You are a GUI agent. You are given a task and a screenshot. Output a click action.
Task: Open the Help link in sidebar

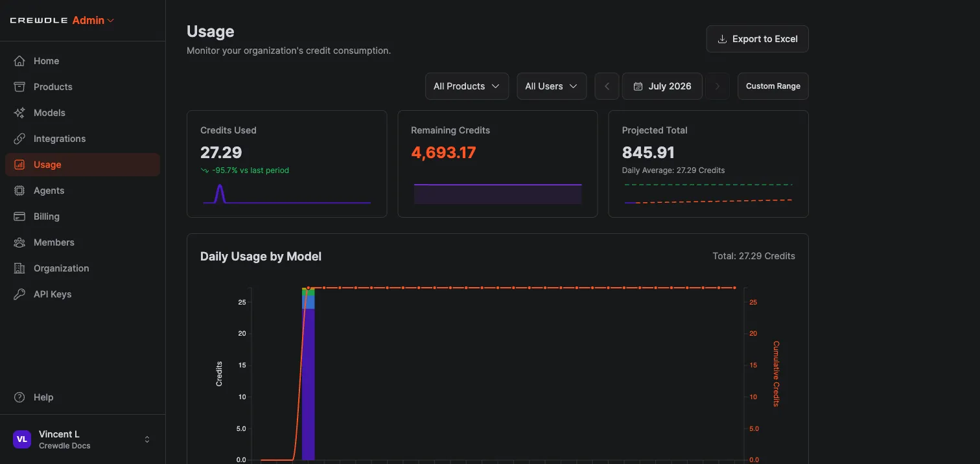pyautogui.click(x=82, y=397)
